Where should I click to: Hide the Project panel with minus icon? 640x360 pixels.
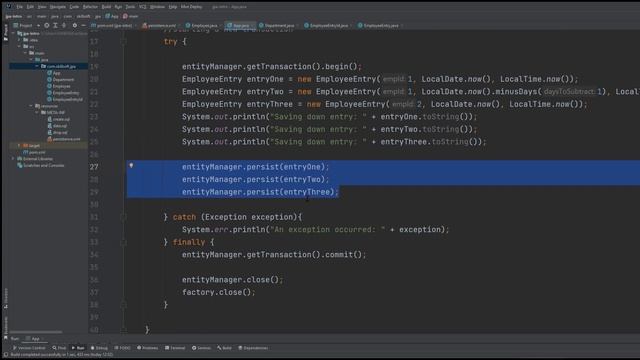(83, 25)
